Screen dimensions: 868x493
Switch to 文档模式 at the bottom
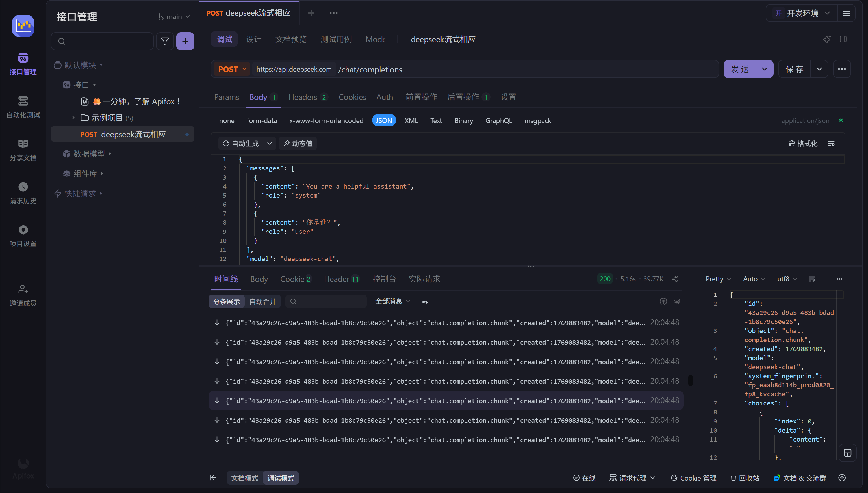244,478
